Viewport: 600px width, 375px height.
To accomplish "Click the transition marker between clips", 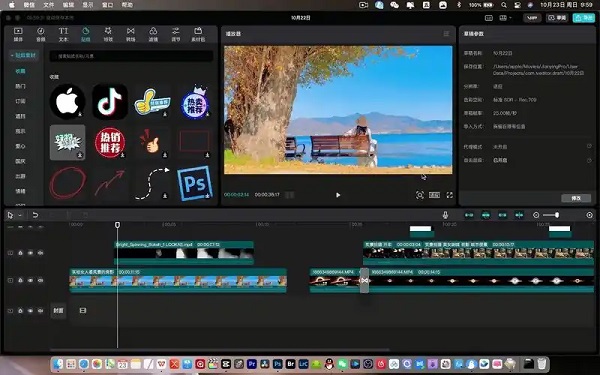I will tap(364, 280).
